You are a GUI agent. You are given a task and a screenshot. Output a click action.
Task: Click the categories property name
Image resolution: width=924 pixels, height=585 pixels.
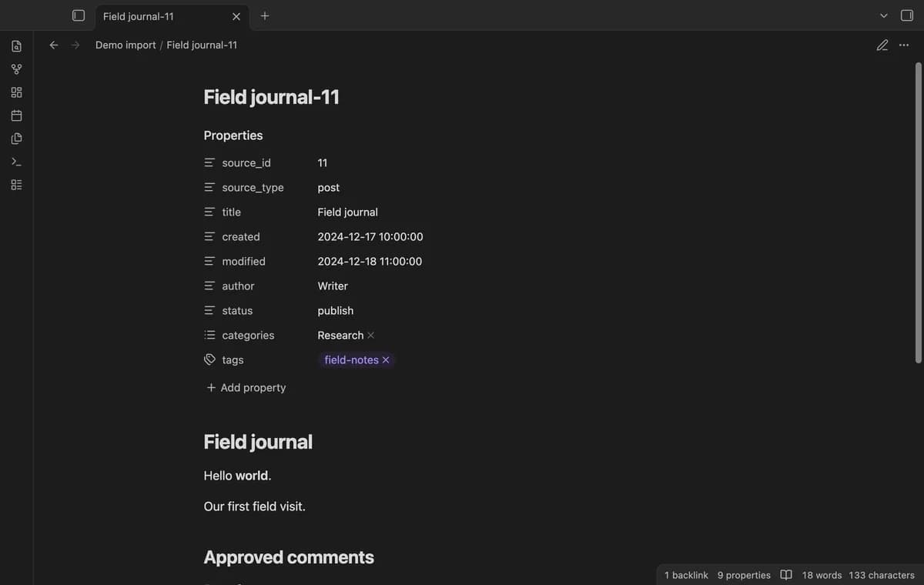tap(248, 336)
